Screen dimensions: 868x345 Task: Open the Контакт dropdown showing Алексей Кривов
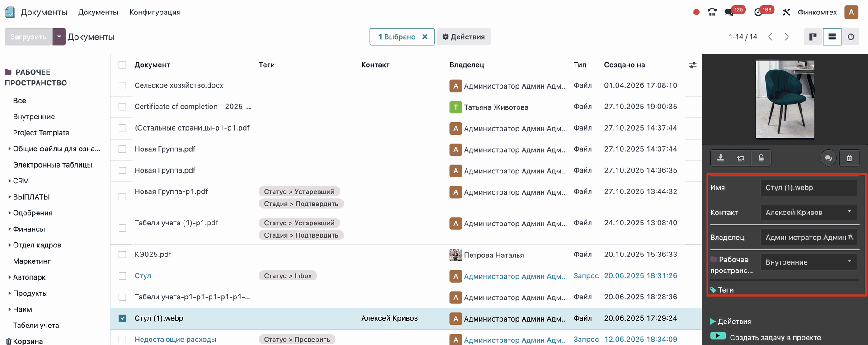(x=808, y=213)
